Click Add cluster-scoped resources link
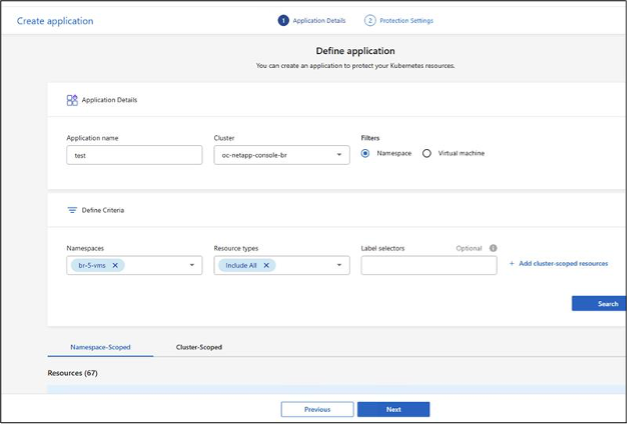 559,263
